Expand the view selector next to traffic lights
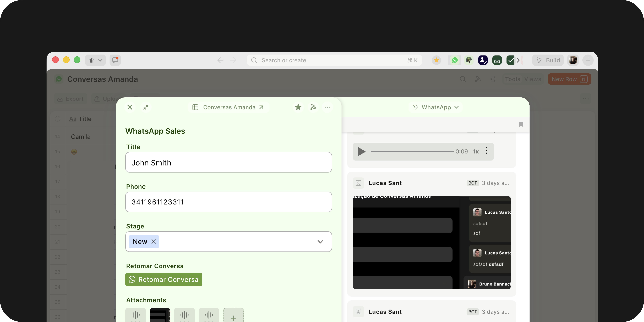Image resolution: width=644 pixels, height=322 pixels. point(95,60)
